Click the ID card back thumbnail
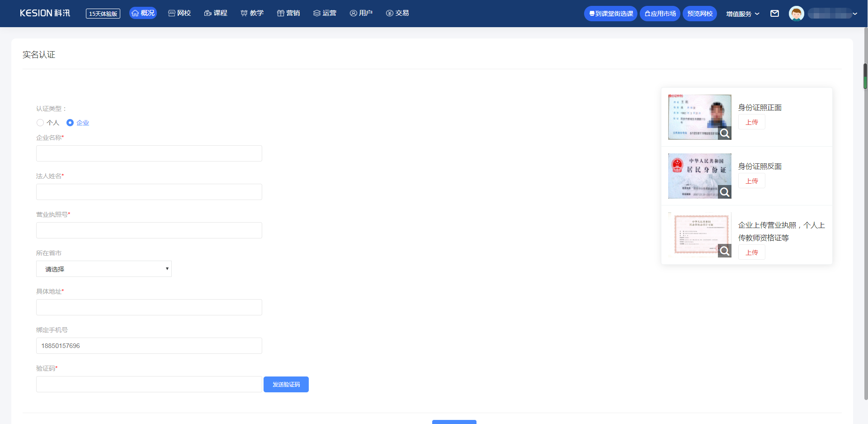The width and height of the screenshot is (868, 424). 700,176
